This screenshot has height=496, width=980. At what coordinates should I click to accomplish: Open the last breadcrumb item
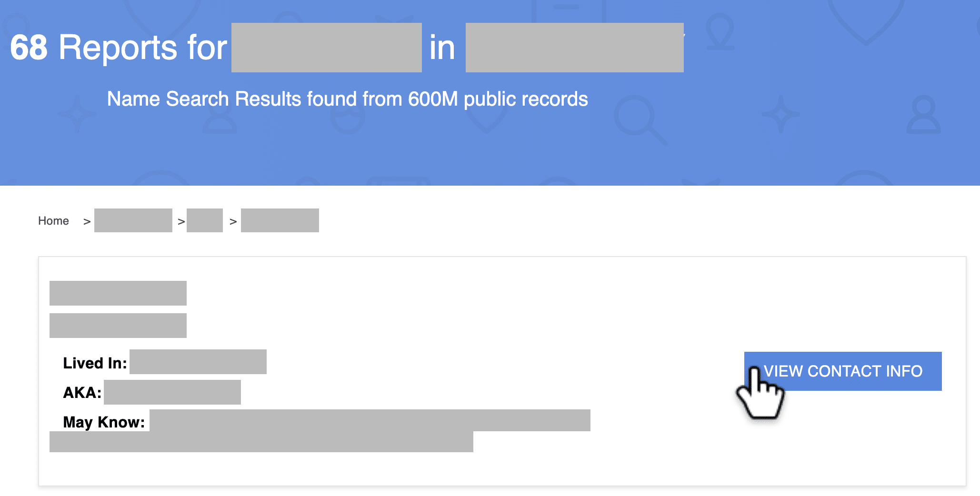pyautogui.click(x=280, y=220)
